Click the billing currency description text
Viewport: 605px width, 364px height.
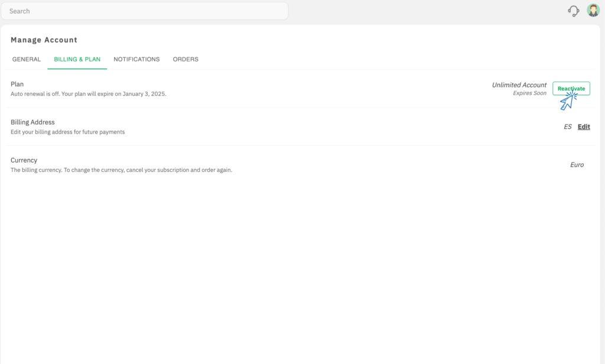121,170
